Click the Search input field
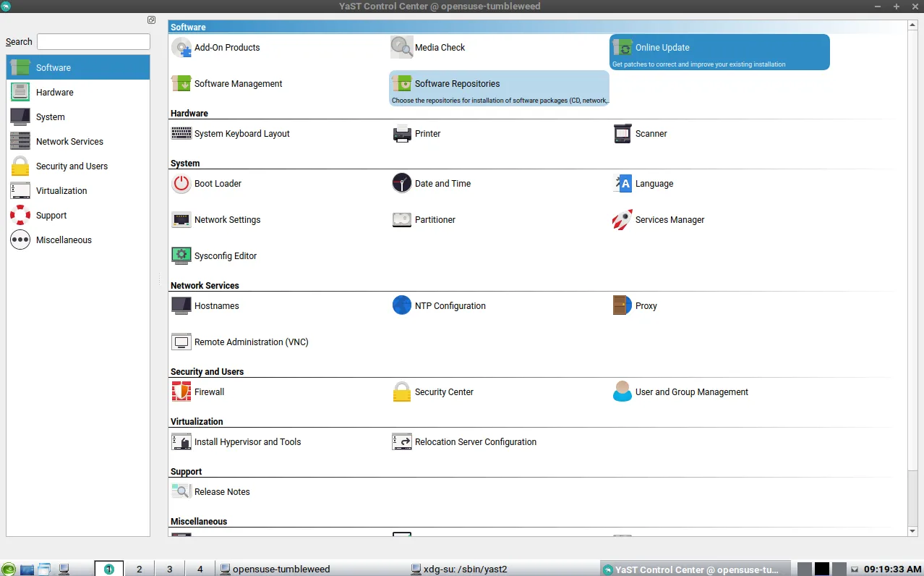This screenshot has width=924, height=576. pyautogui.click(x=93, y=42)
